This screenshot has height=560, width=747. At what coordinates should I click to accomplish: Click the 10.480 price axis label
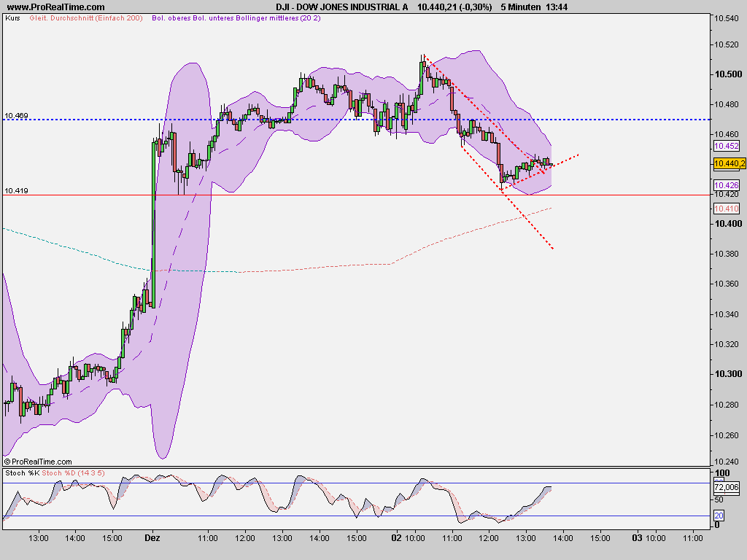(x=726, y=105)
